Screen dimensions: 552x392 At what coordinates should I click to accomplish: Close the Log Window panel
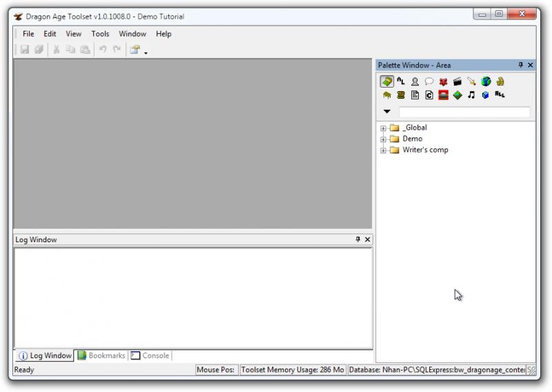click(368, 239)
